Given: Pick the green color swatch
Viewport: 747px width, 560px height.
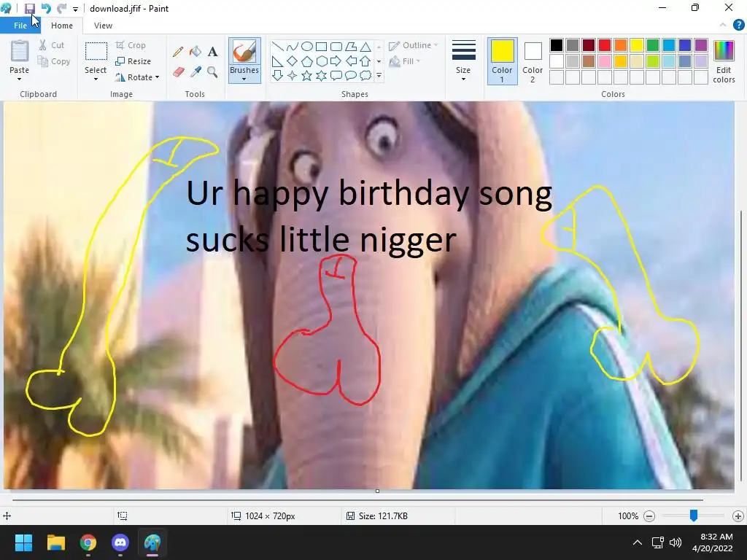Looking at the screenshot, I should click(x=653, y=45).
